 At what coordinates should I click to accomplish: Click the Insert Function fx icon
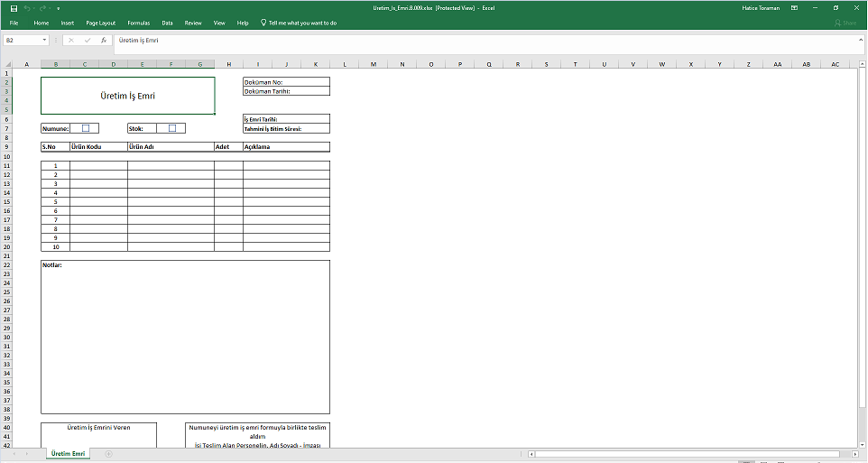click(x=104, y=41)
